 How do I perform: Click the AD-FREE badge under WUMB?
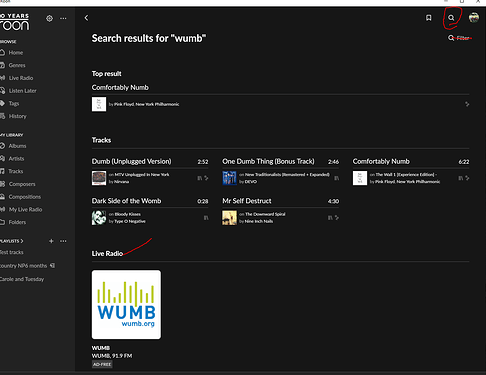102,364
